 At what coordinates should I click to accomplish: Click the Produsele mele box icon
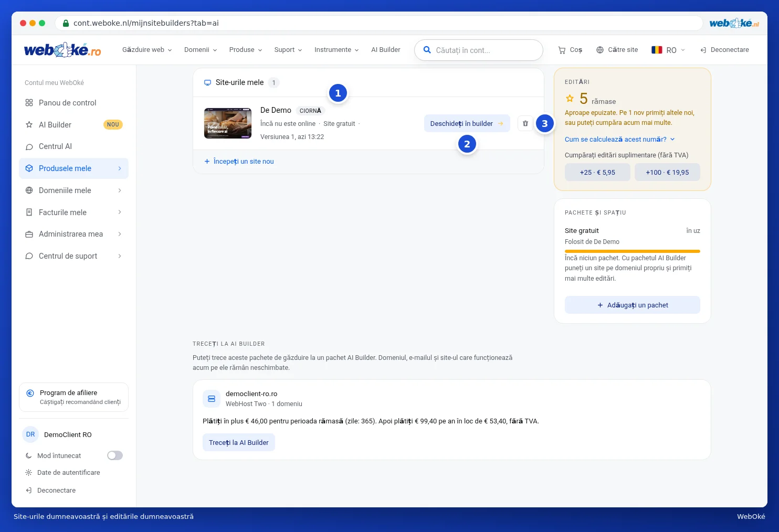29,168
